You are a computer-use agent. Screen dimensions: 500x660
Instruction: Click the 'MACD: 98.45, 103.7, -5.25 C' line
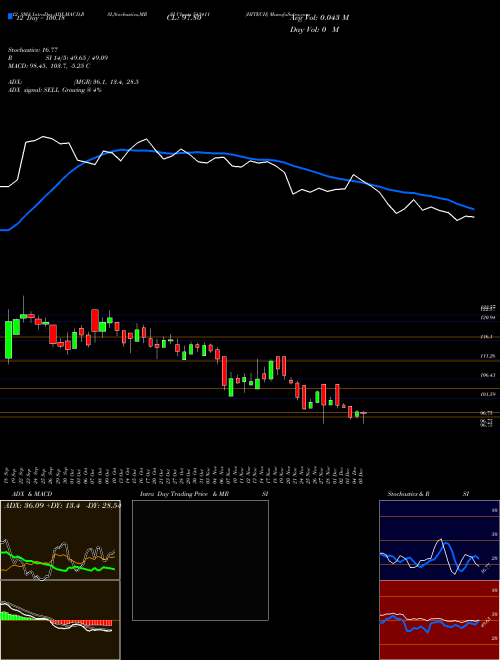(x=48, y=66)
